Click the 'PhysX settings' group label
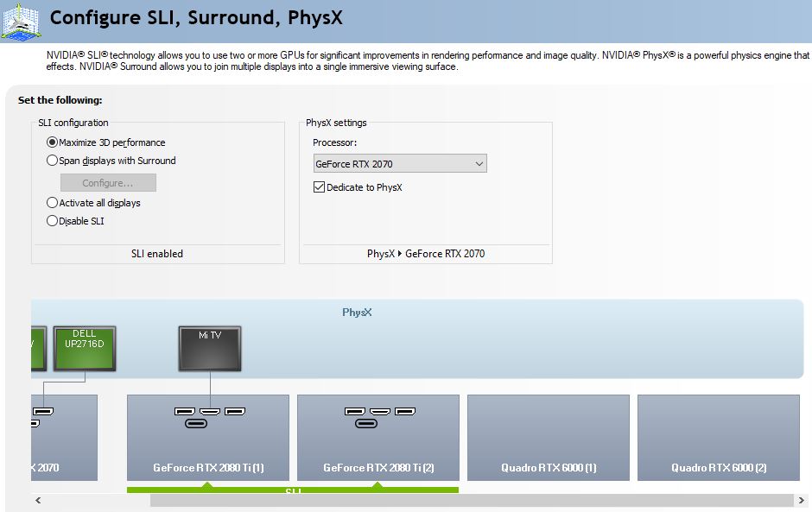The height and width of the screenshot is (512, 812). click(336, 123)
